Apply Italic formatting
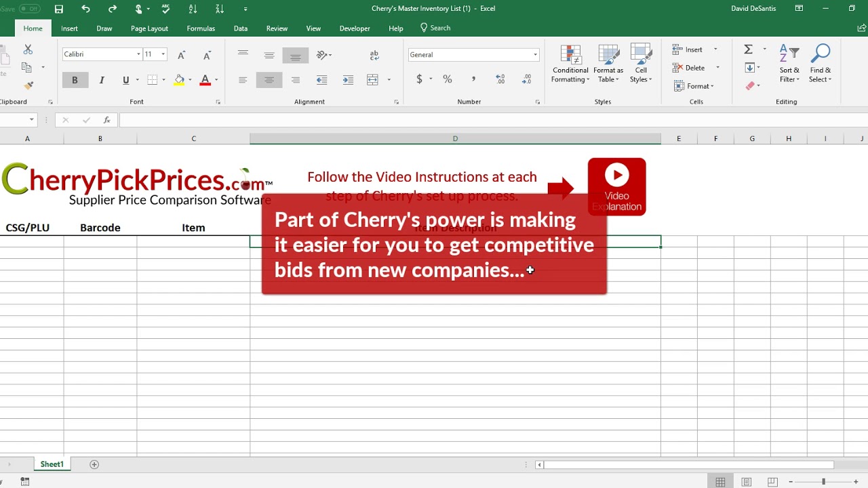 [x=102, y=80]
